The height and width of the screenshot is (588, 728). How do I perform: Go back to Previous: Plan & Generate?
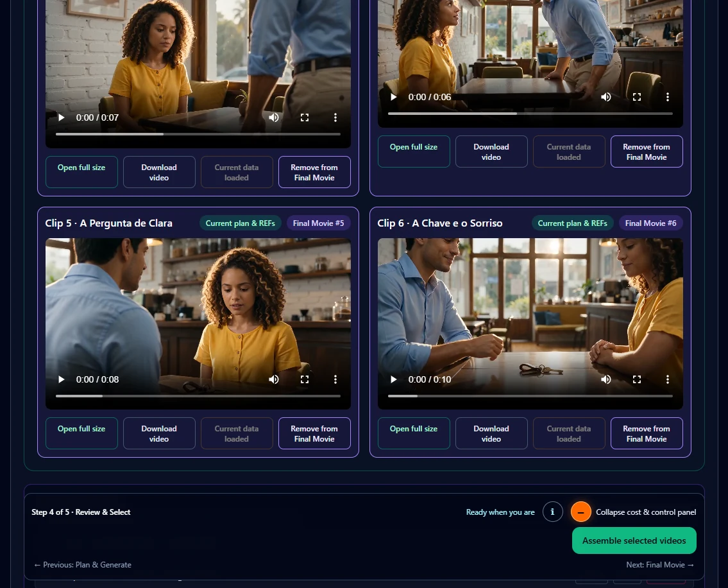point(83,565)
